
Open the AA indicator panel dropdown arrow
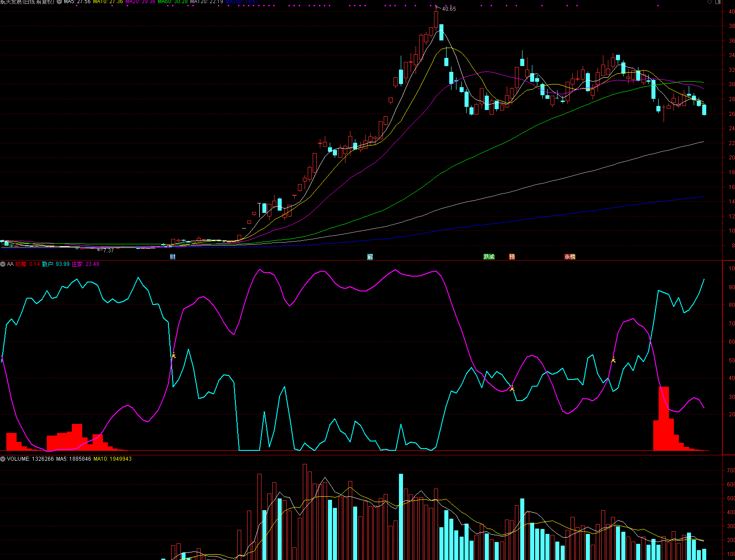click(x=3, y=264)
